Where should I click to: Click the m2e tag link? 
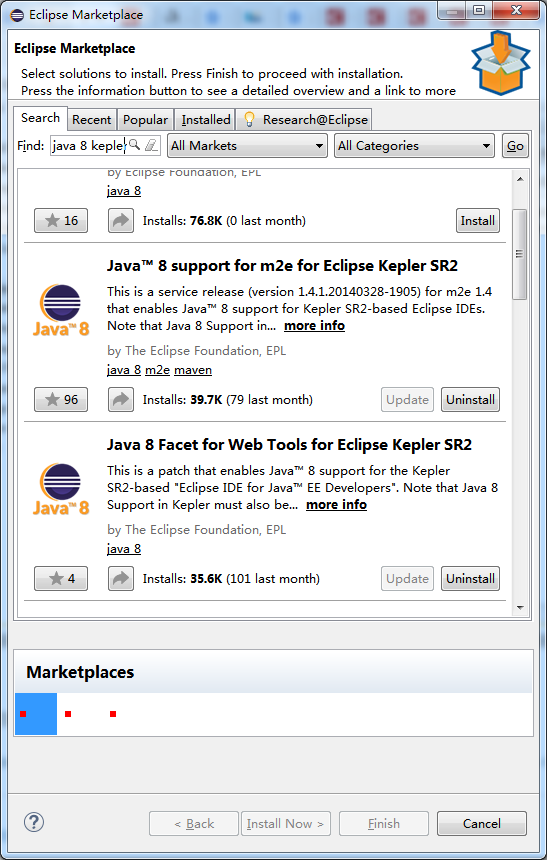157,370
